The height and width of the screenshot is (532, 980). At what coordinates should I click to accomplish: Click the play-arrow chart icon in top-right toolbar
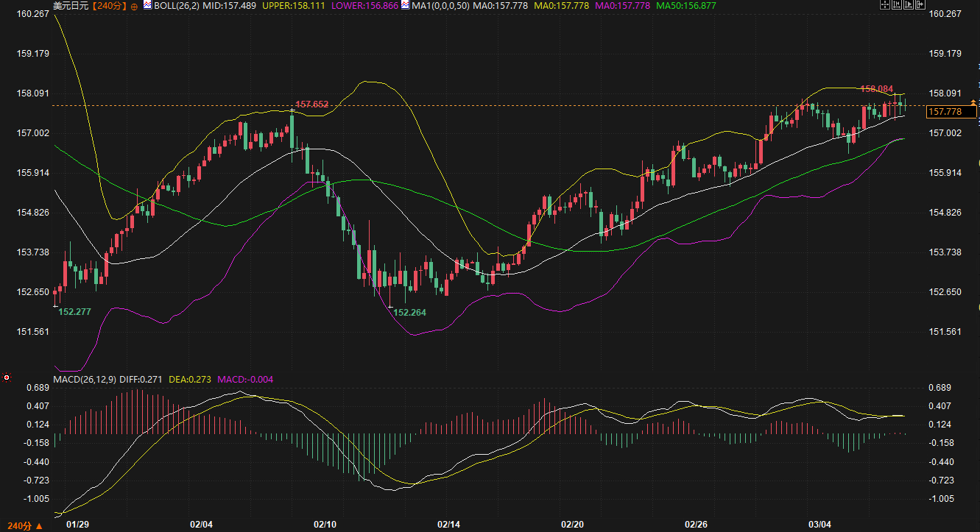907,5
